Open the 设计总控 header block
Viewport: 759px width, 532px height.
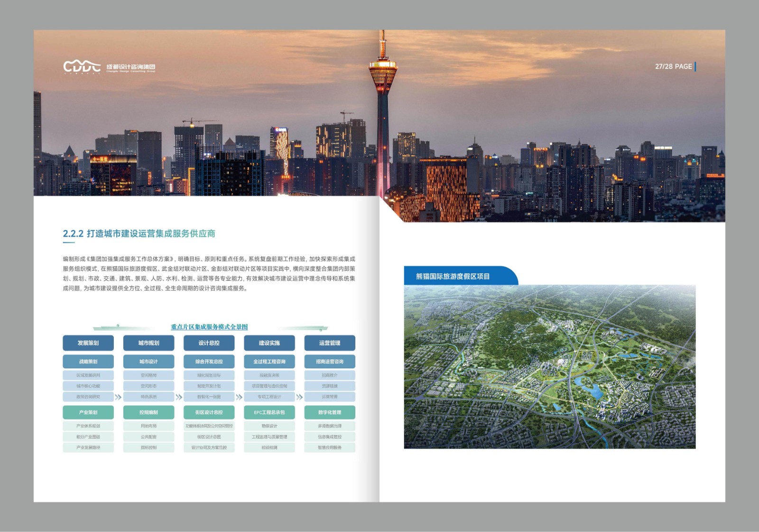click(209, 343)
